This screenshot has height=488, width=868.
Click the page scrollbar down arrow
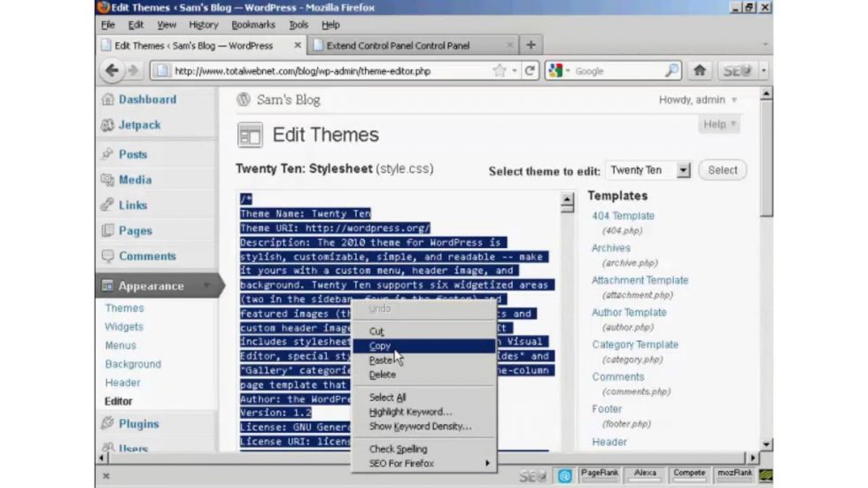(766, 445)
